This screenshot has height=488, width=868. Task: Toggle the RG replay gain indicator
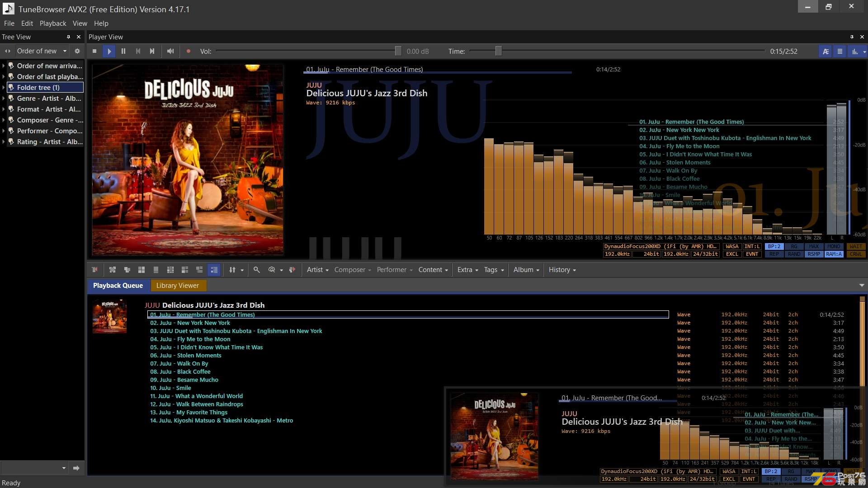[794, 247]
